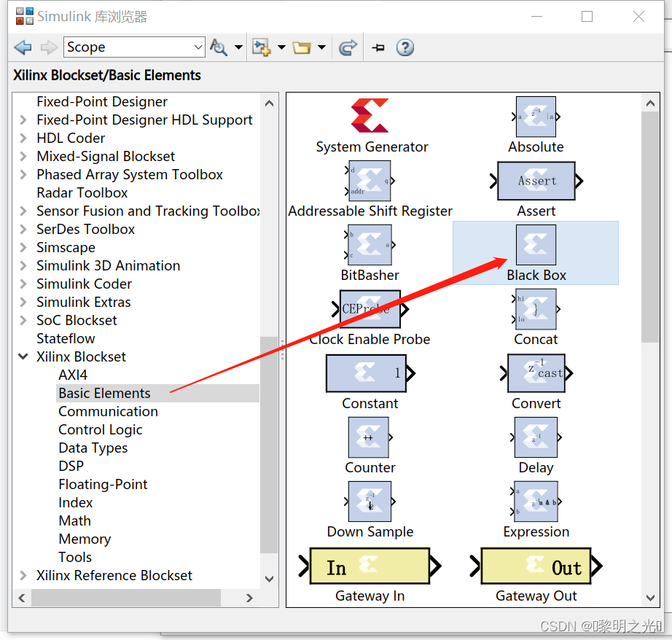Open the Tools sublibrary
Screen dimensions: 672x640
(75, 558)
